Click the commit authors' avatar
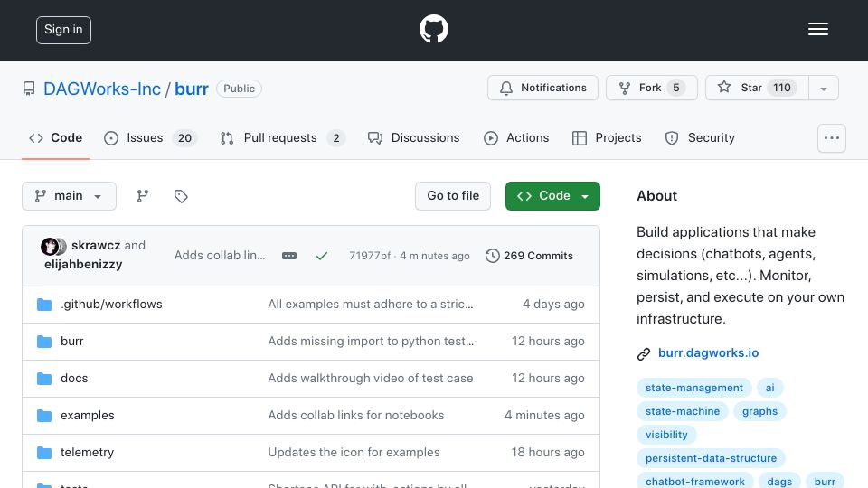Image resolution: width=868 pixels, height=488 pixels. pos(53,246)
